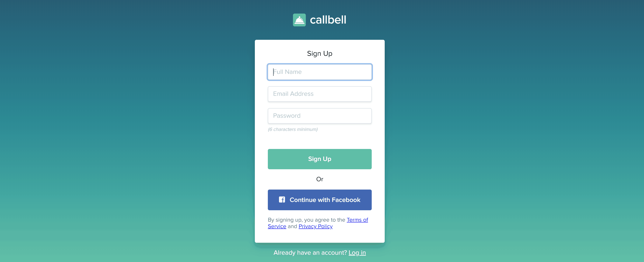This screenshot has height=262, width=644.
Task: Select the password minimum hint text
Action: point(292,129)
